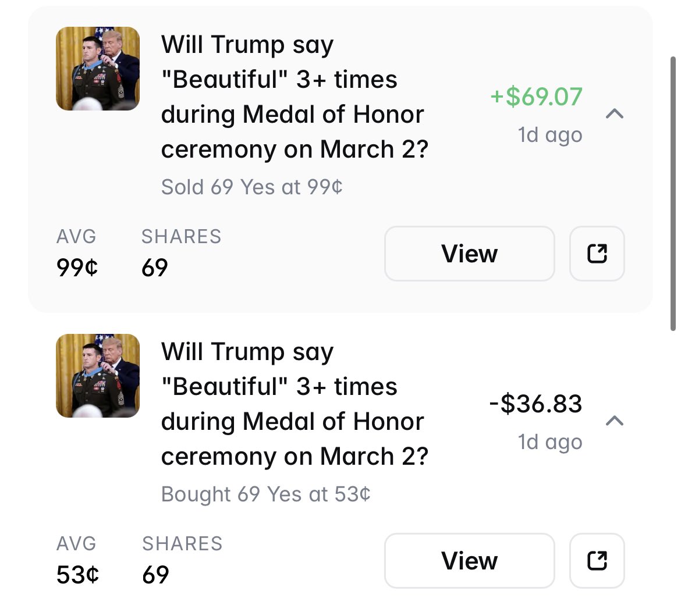
Task: Select the "Sold 69 Yes at 99¢" text
Action: click(x=251, y=187)
